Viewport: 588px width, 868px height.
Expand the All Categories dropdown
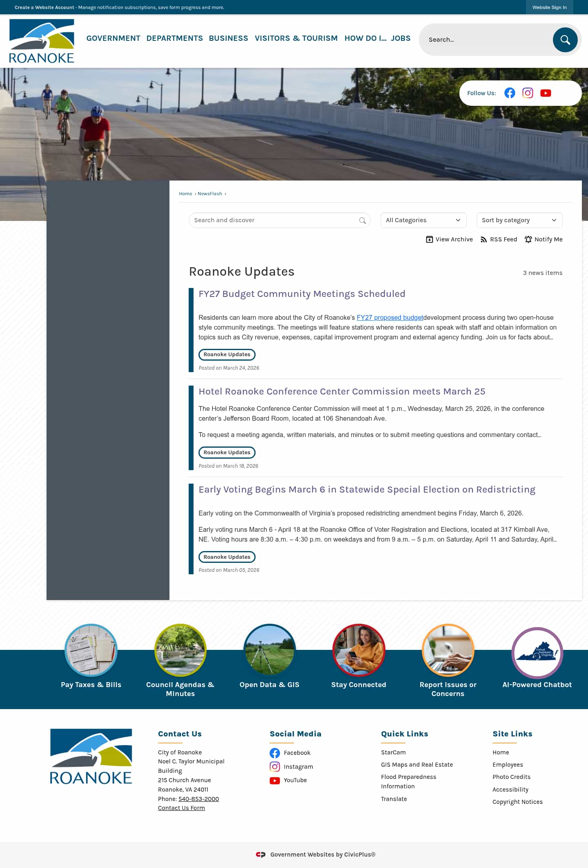pos(423,220)
